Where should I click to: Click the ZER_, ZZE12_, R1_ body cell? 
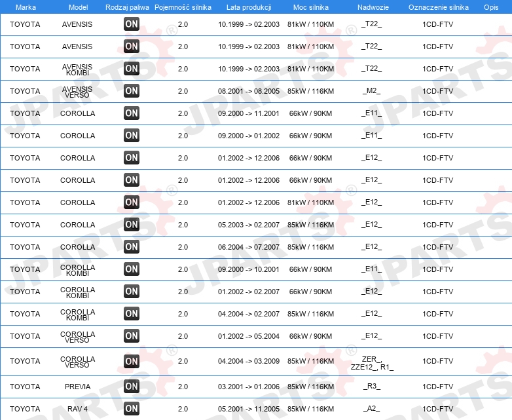coord(372,363)
